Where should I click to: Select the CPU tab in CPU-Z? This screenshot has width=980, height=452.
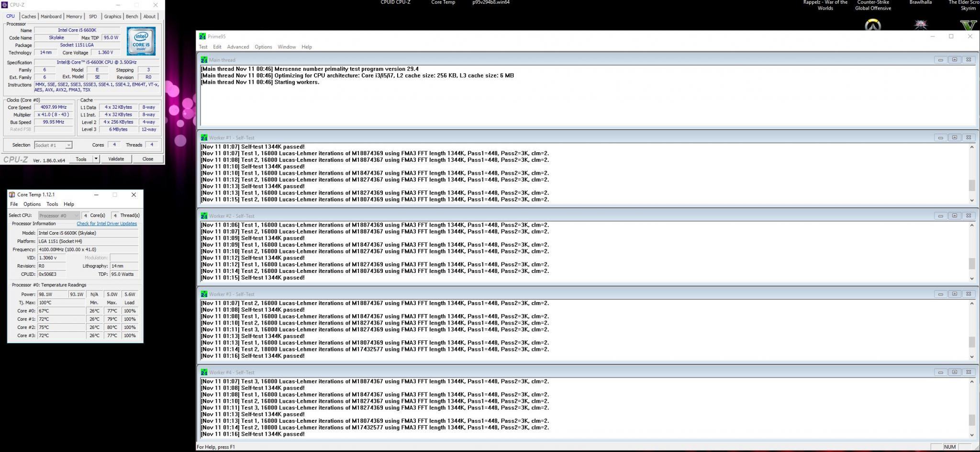[x=10, y=16]
